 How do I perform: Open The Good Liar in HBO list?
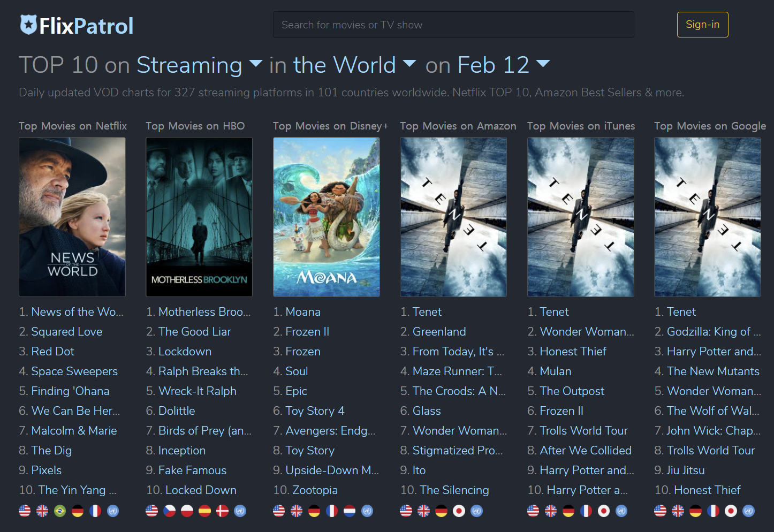tap(195, 332)
